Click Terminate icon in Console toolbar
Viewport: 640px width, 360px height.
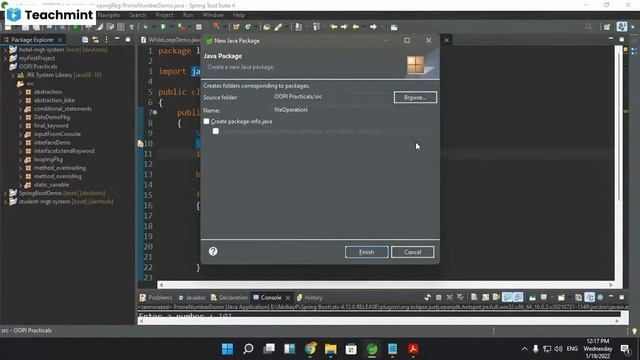point(438,297)
